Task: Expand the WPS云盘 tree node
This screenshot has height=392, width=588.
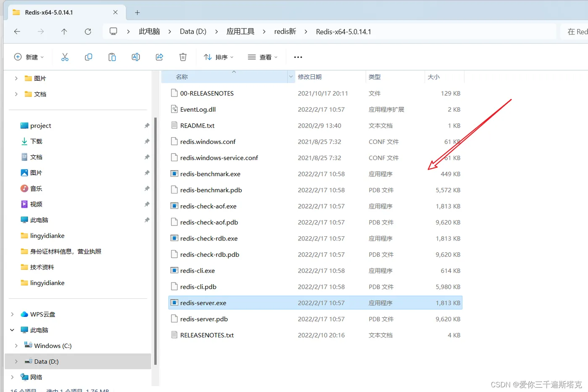Action: pyautogui.click(x=12, y=314)
